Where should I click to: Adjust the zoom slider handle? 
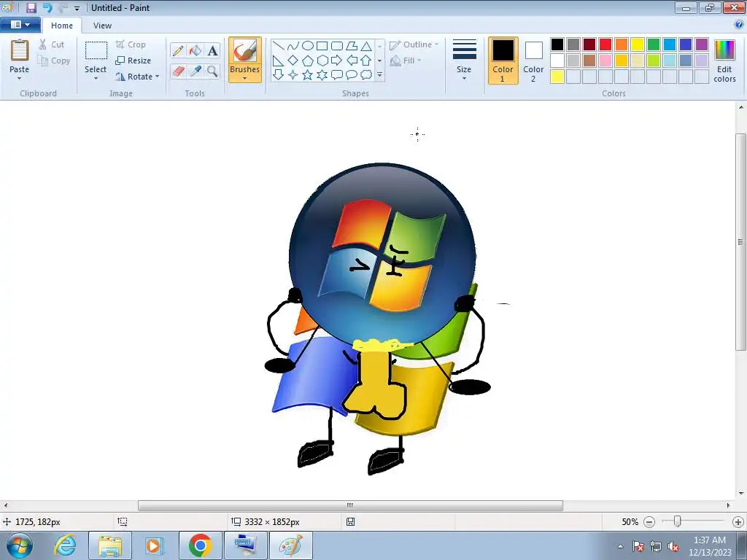[x=677, y=521]
